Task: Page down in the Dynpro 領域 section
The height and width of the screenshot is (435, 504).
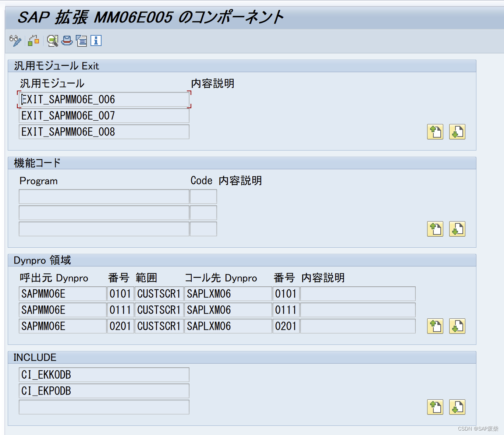Action: click(457, 326)
